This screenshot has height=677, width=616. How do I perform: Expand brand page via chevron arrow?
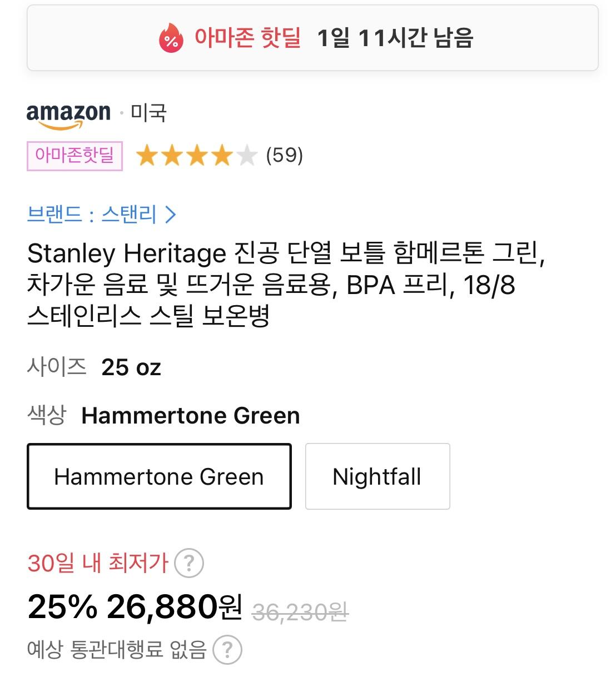pos(171,215)
